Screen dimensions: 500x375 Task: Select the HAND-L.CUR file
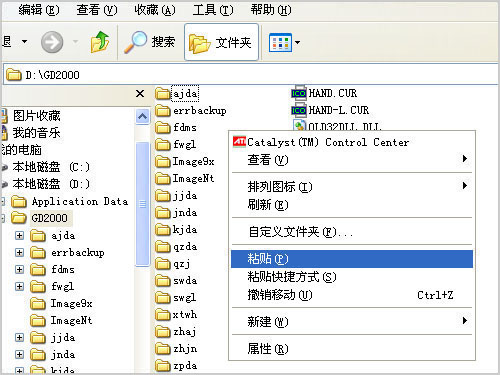click(x=330, y=110)
